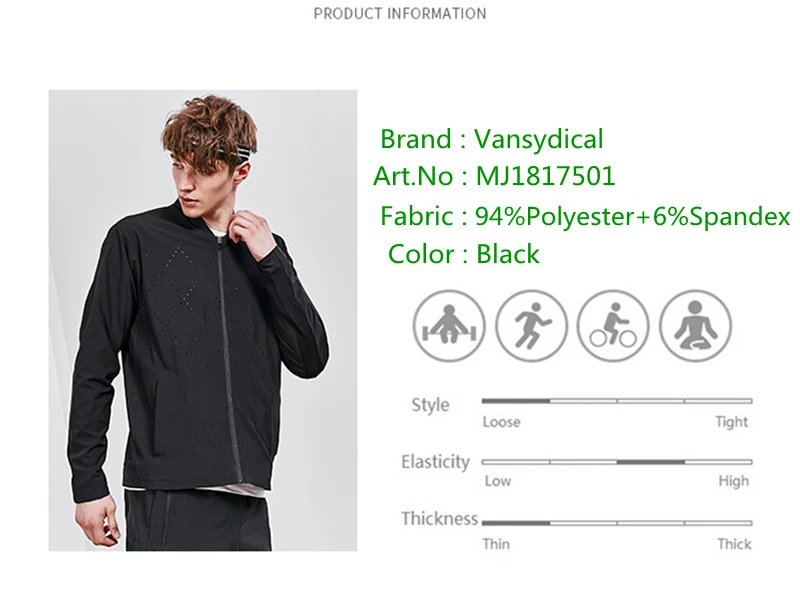Click the Thickness scale bar
The image size is (800, 595).
(x=617, y=523)
